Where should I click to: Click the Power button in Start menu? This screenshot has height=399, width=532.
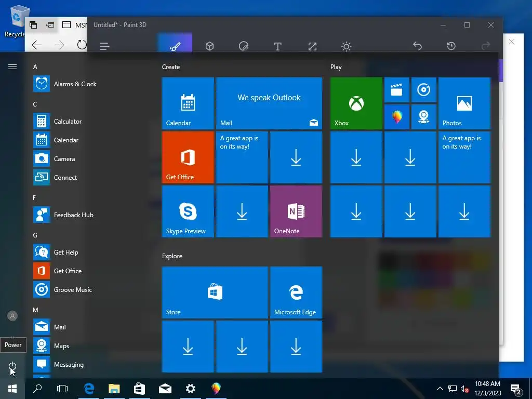click(x=12, y=366)
